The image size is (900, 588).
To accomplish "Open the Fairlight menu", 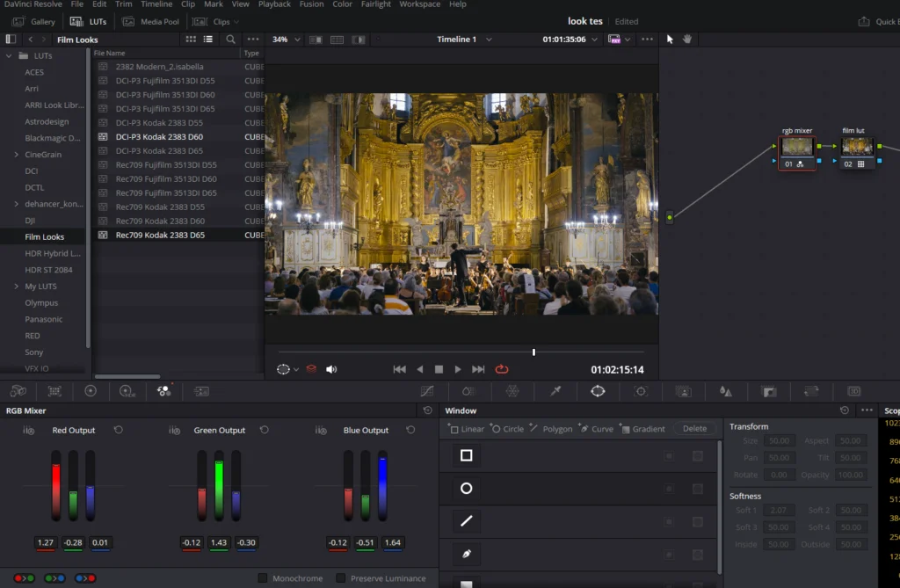I will [x=375, y=4].
